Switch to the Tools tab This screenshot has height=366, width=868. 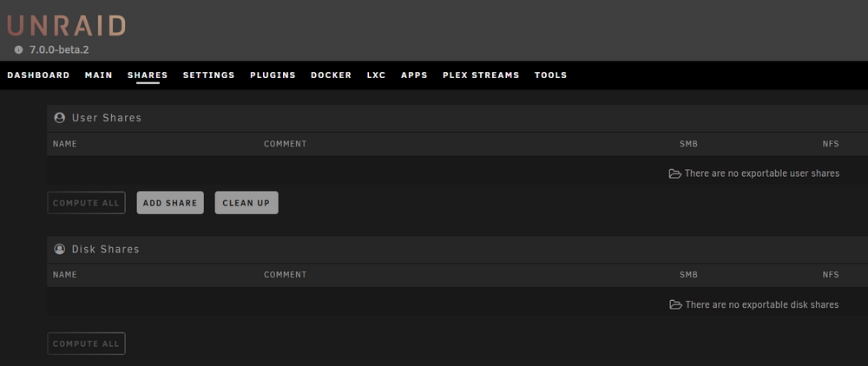(550, 75)
